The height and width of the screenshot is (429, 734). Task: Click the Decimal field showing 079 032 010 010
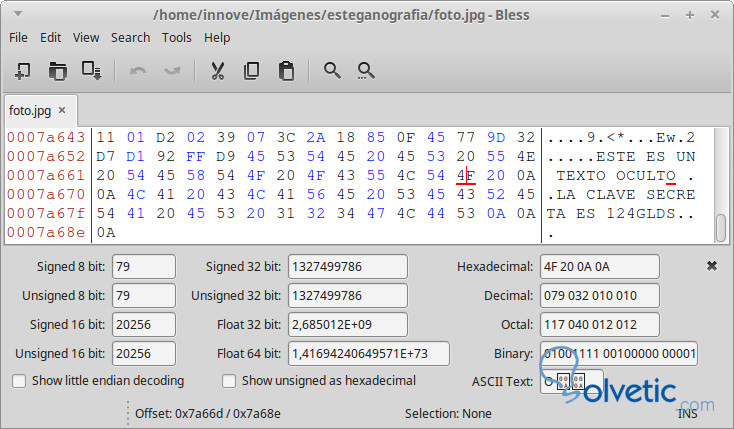(x=600, y=296)
